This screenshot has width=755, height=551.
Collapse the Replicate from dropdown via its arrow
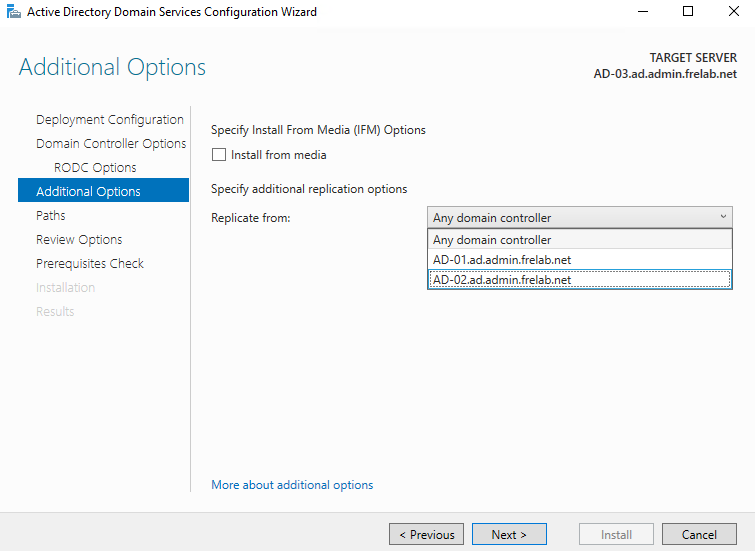click(723, 217)
